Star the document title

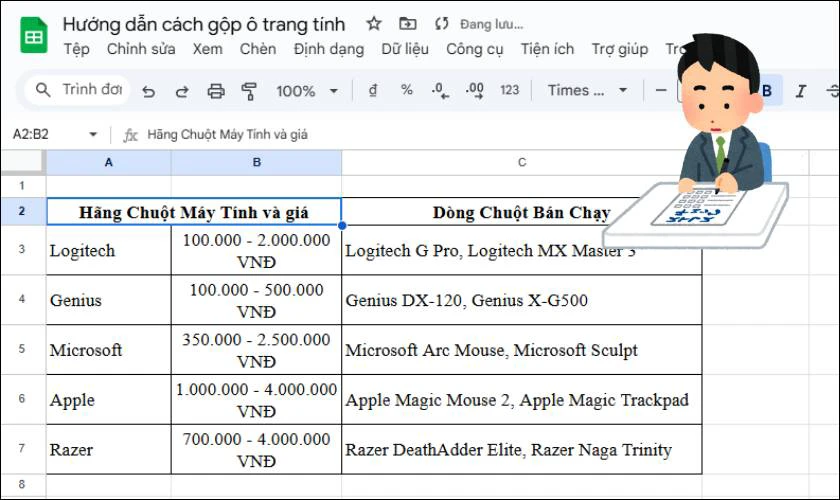coord(374,24)
